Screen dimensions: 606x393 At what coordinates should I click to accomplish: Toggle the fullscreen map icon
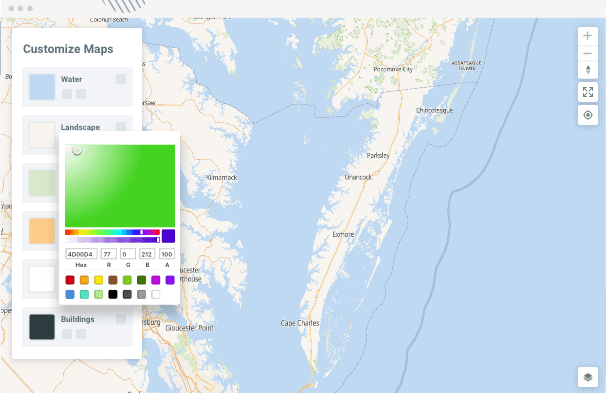tap(587, 92)
